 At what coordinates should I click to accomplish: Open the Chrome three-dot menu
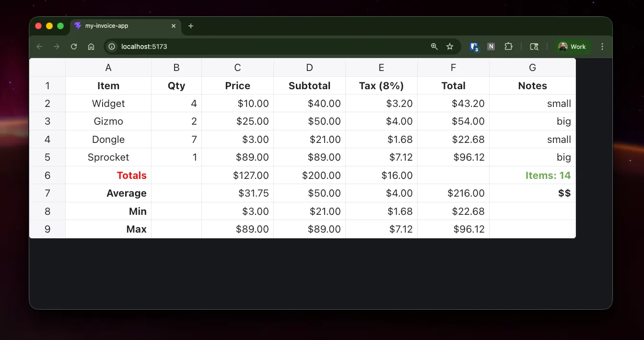pyautogui.click(x=602, y=47)
